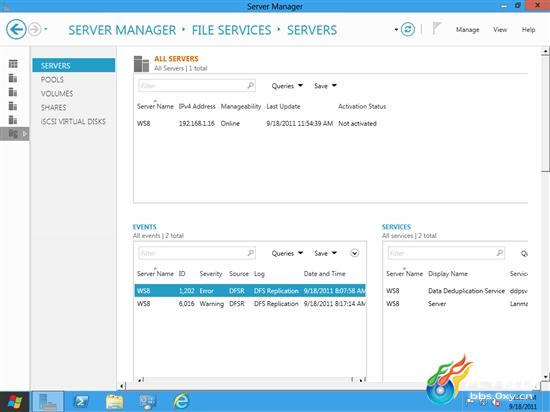Select SHARES in the navigation list
The height and width of the screenshot is (412, 550).
click(54, 108)
